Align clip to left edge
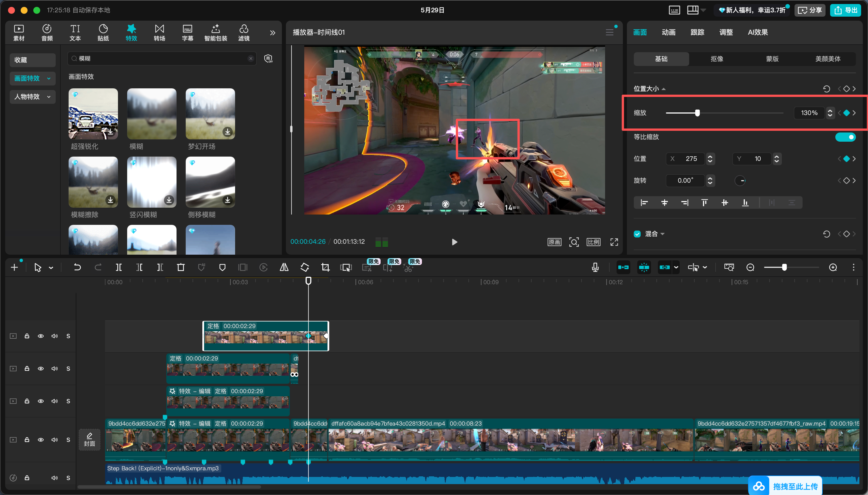This screenshot has height=495, width=868. click(644, 203)
